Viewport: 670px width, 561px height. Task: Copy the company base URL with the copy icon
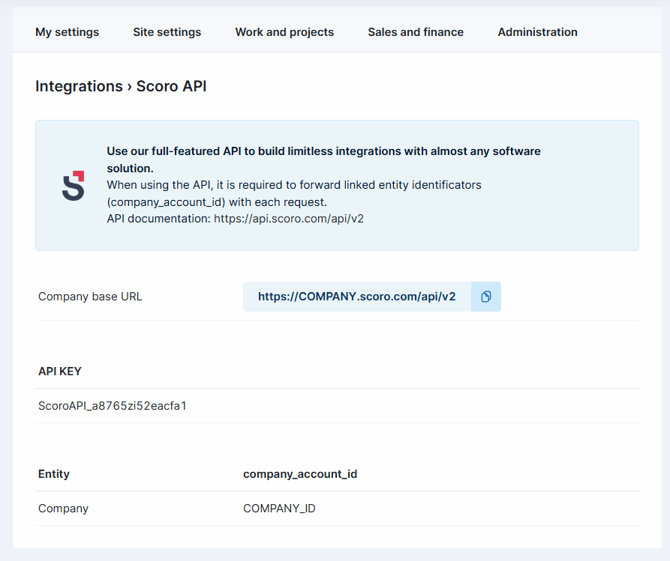[x=486, y=297]
